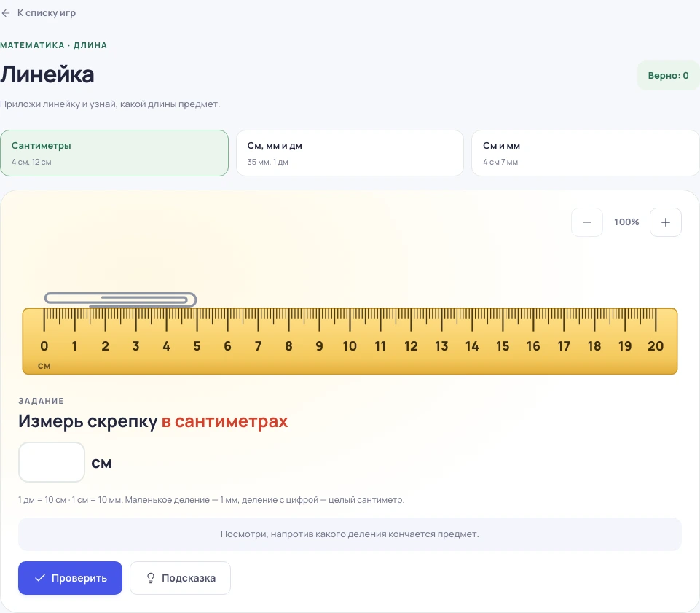Zoom out with the minus button
Screen dimensions: 700x613
(x=586, y=222)
